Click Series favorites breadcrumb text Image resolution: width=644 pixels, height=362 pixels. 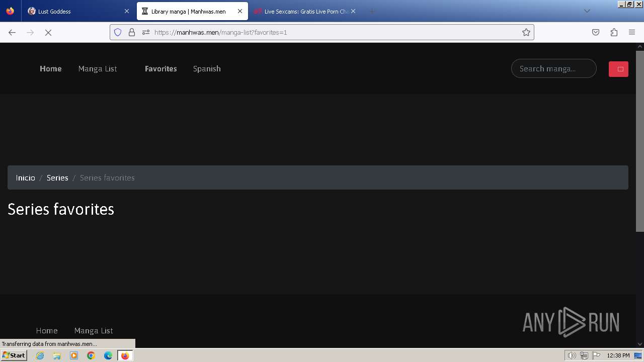[107, 177]
